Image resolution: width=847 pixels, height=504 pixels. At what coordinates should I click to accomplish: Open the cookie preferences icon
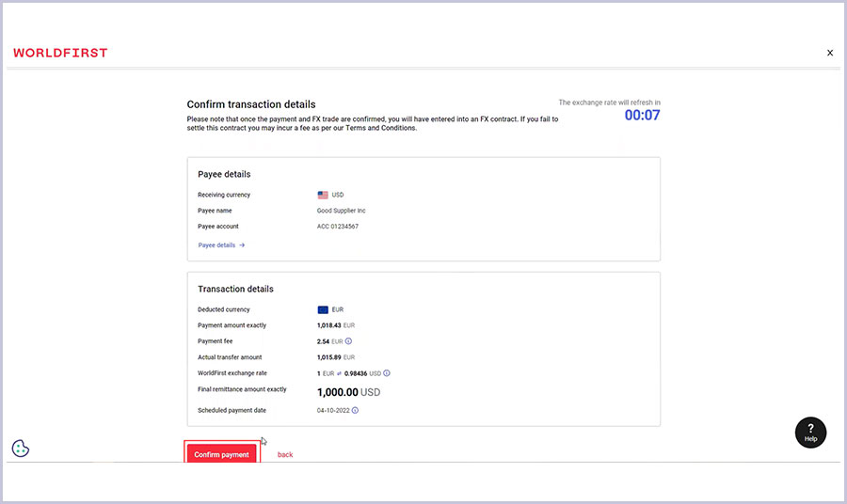(21, 449)
